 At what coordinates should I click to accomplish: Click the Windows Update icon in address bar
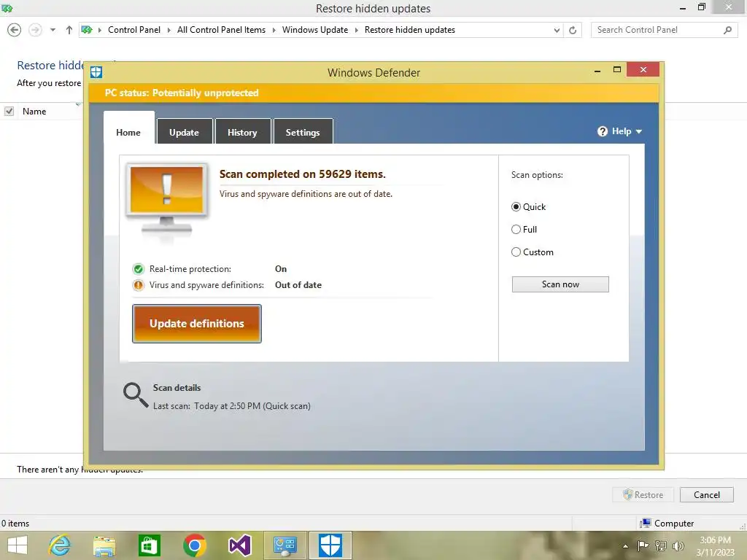coord(87,30)
